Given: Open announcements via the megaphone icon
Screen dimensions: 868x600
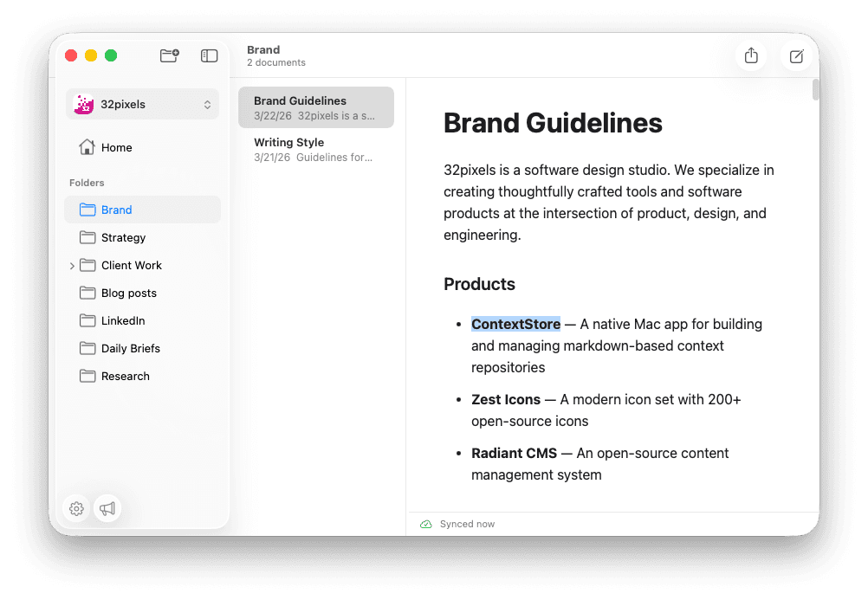Looking at the screenshot, I should 107,509.
